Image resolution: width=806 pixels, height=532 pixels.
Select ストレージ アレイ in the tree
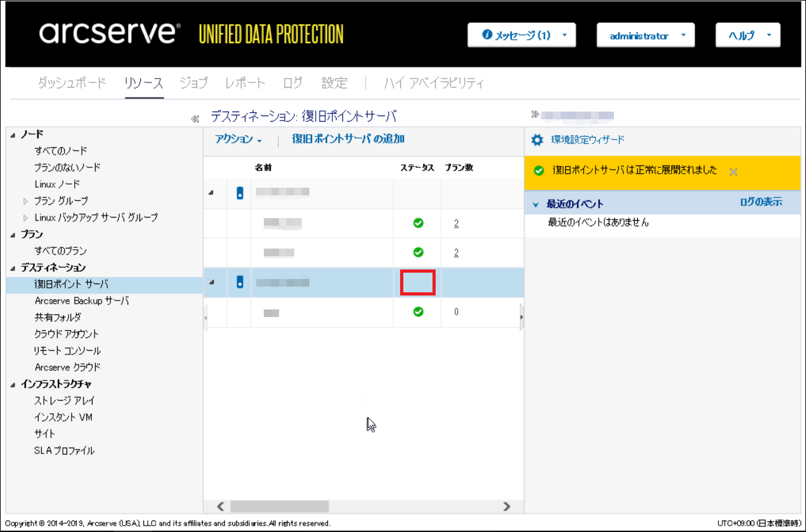pos(65,401)
